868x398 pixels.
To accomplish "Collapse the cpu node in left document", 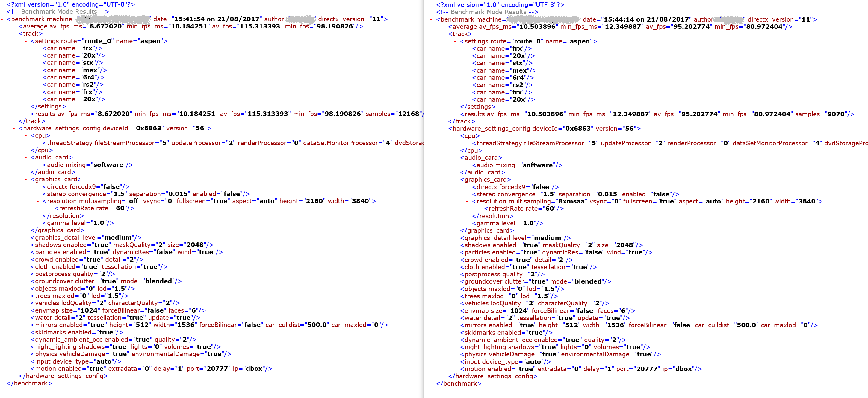I will pyautogui.click(x=26, y=135).
